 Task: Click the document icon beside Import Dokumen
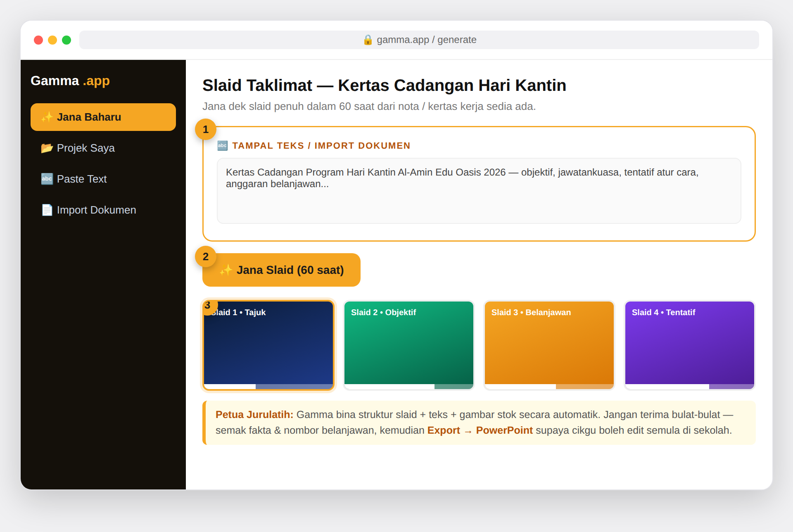click(47, 210)
